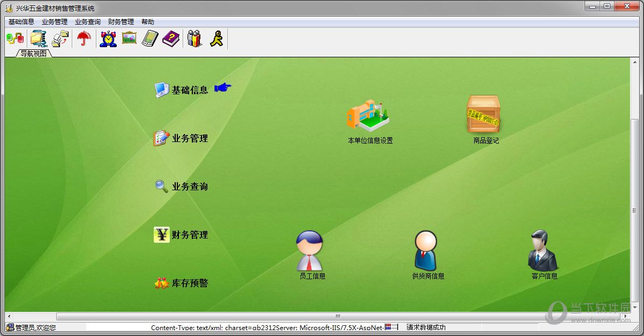Select the 导航视图 tab
This screenshot has height=336, width=644.
click(34, 53)
